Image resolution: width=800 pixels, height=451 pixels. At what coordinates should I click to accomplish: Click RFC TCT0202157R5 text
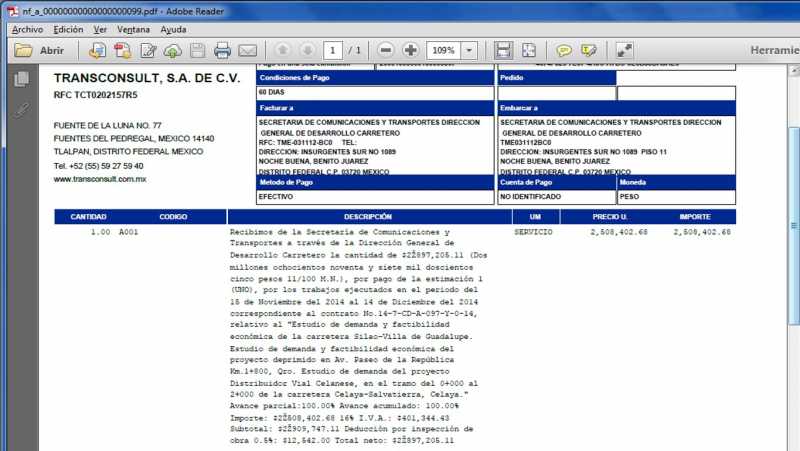(x=95, y=95)
